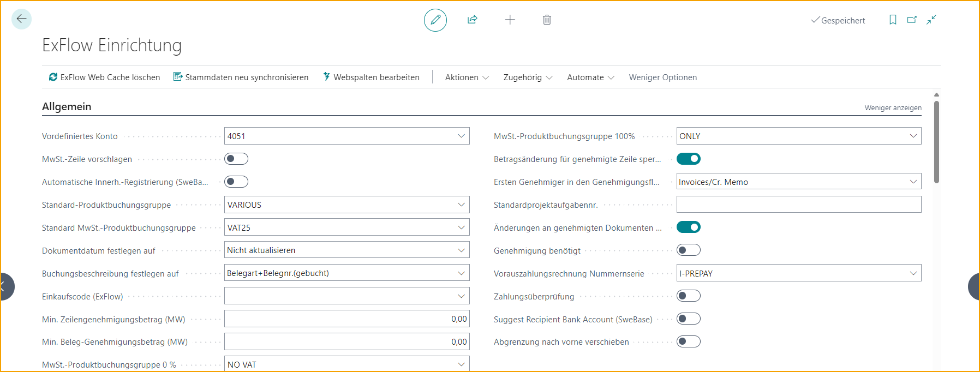Click the ExFlow Einrichtung page title
Image resolution: width=980 pixels, height=372 pixels.
112,45
